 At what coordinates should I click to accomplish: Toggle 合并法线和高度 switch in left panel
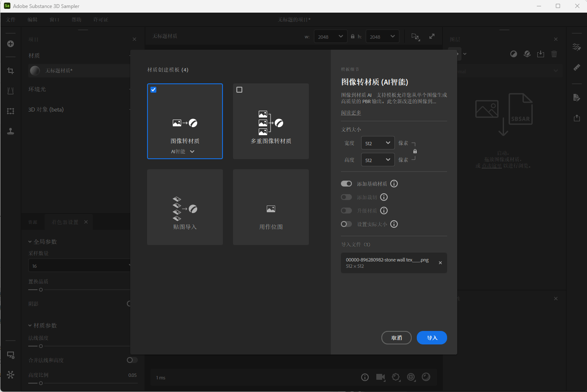coord(132,360)
